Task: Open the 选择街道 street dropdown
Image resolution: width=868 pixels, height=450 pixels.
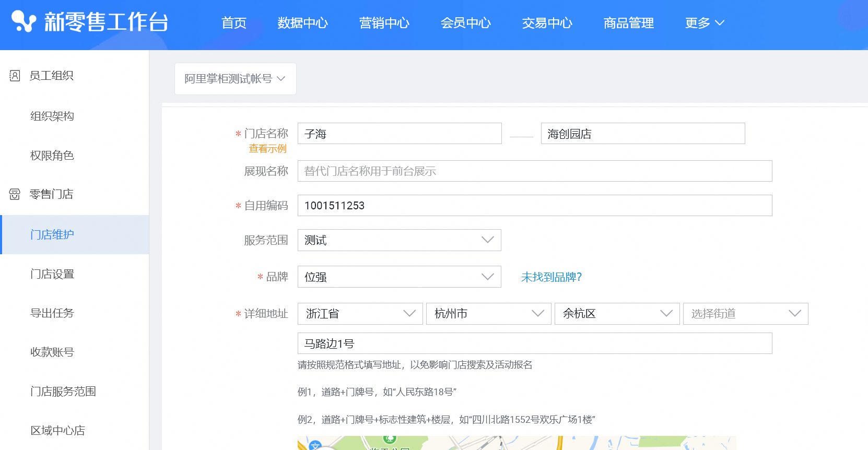Action: pos(745,314)
